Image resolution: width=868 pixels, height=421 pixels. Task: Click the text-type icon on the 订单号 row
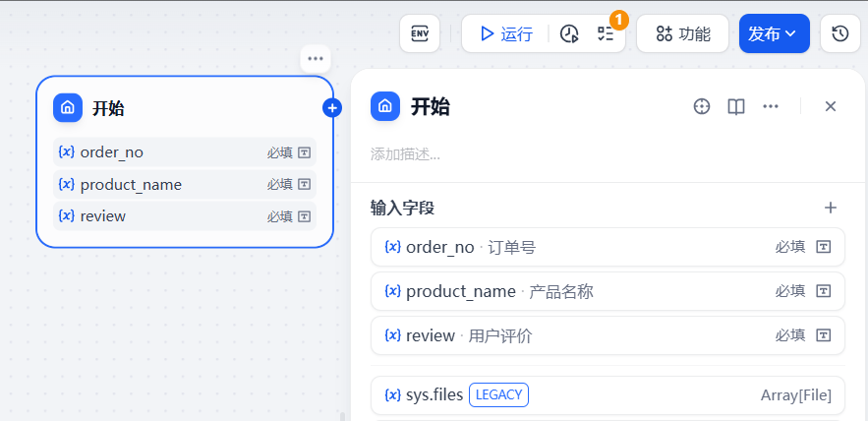point(824,247)
